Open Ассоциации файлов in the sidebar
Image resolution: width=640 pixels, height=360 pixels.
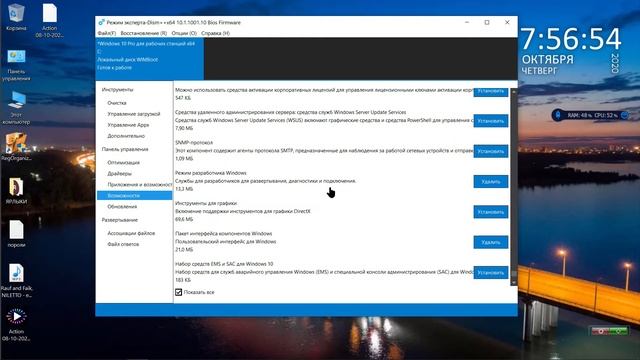(131, 233)
